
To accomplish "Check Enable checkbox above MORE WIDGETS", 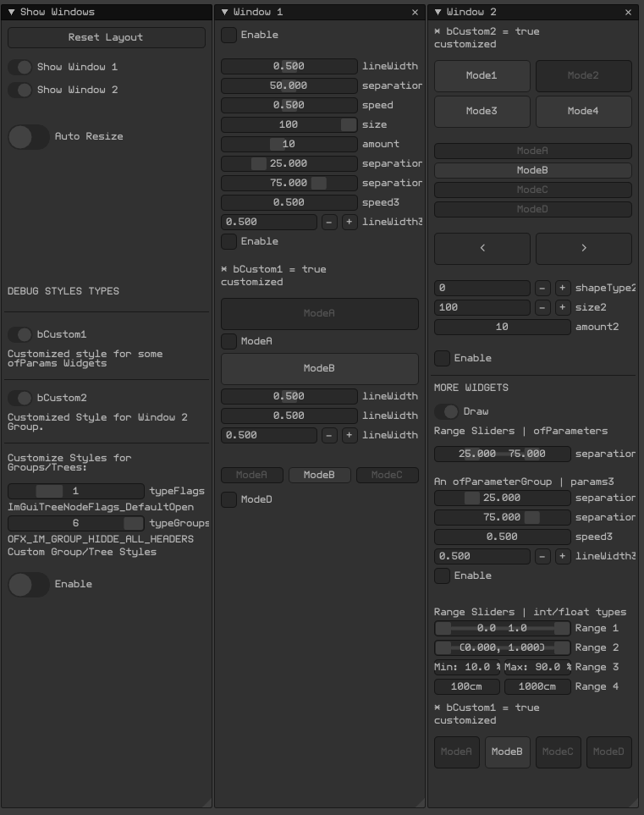I will pos(442,358).
